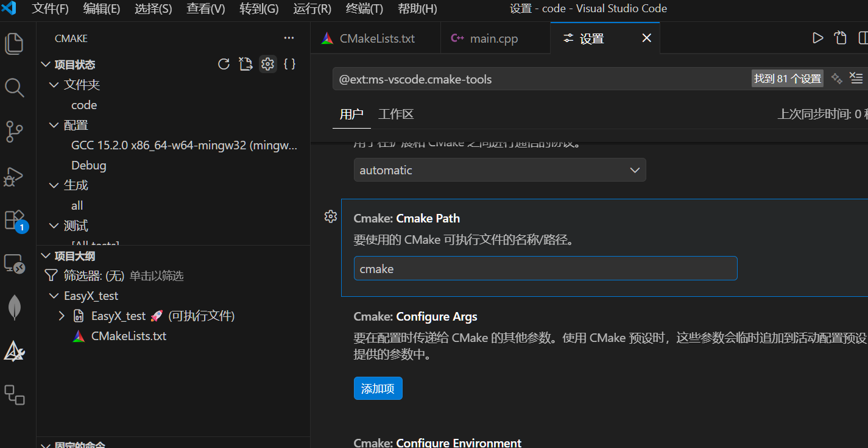
Task: Open the MongoDB leaf view
Action: [14, 308]
